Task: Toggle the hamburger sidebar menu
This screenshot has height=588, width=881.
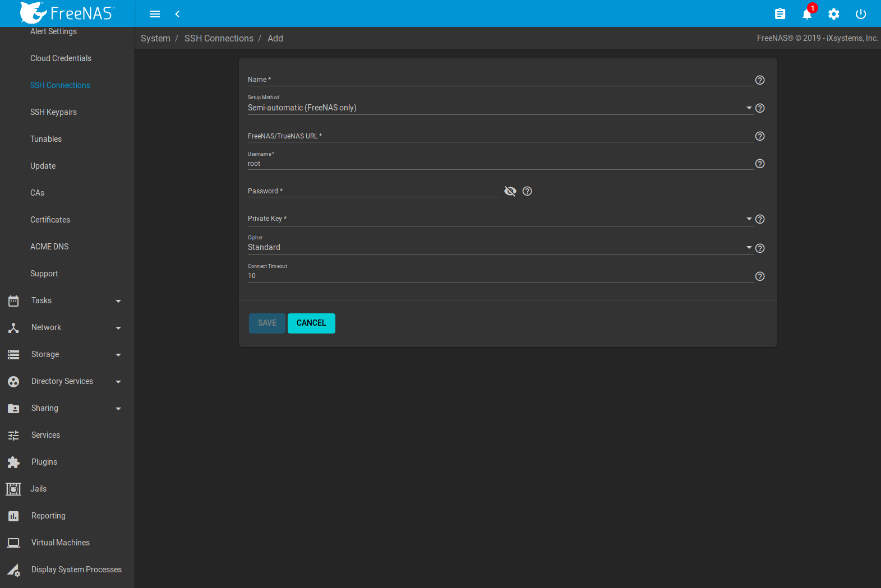Action: (155, 14)
